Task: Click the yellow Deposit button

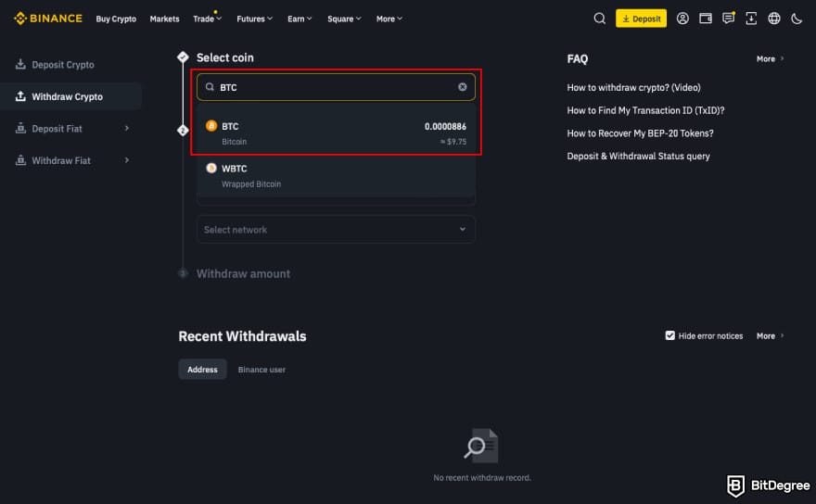Action: click(641, 19)
